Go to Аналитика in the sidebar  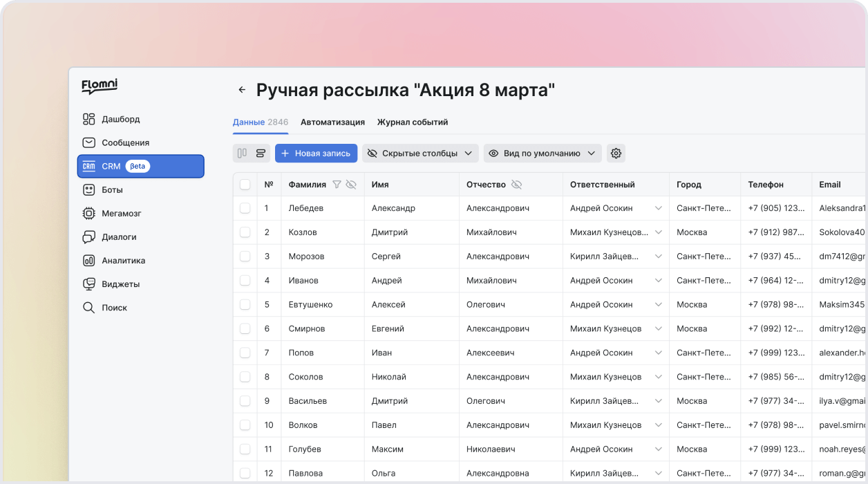tap(123, 261)
